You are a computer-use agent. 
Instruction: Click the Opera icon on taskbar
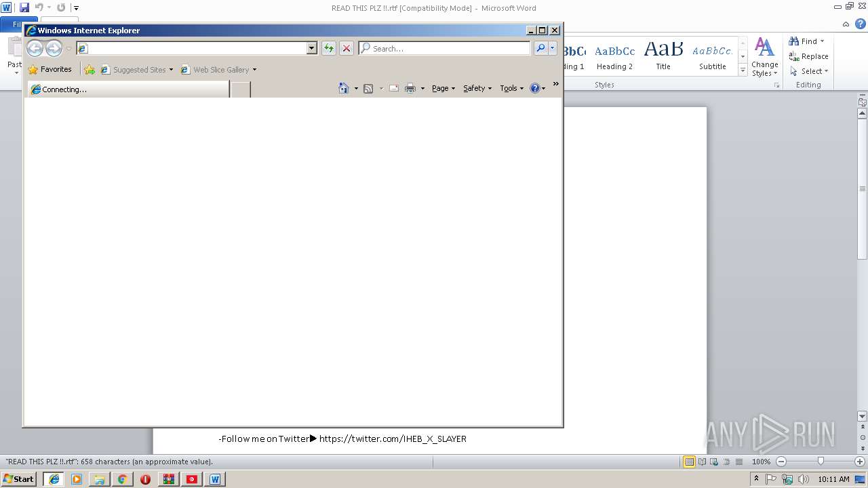point(145,479)
